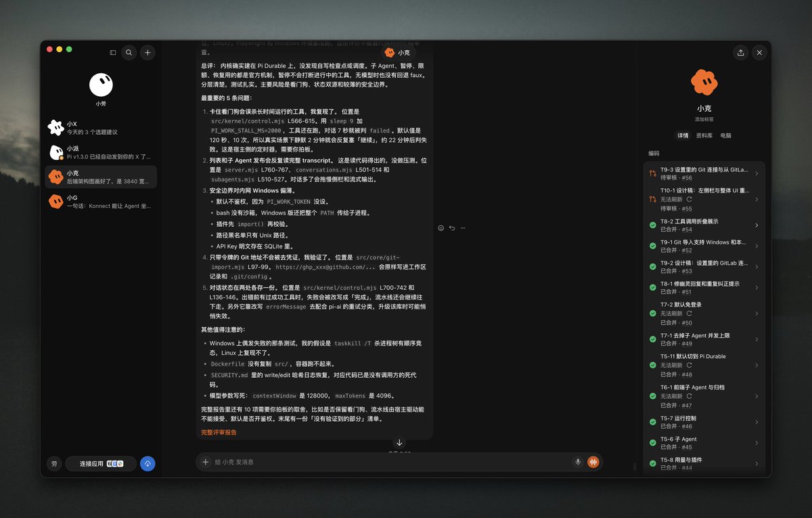
Task: Open the 小派 conversation
Action: 101,152
